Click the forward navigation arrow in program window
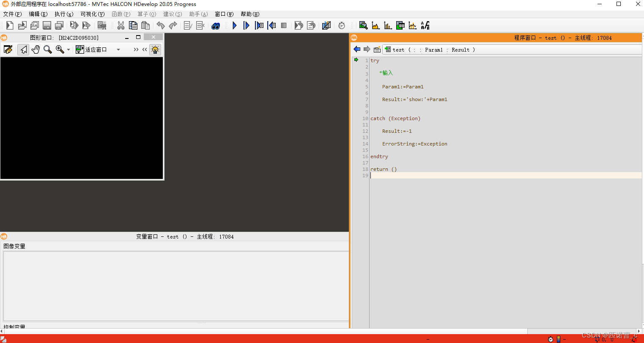This screenshot has width=644, height=343. pyautogui.click(x=366, y=49)
